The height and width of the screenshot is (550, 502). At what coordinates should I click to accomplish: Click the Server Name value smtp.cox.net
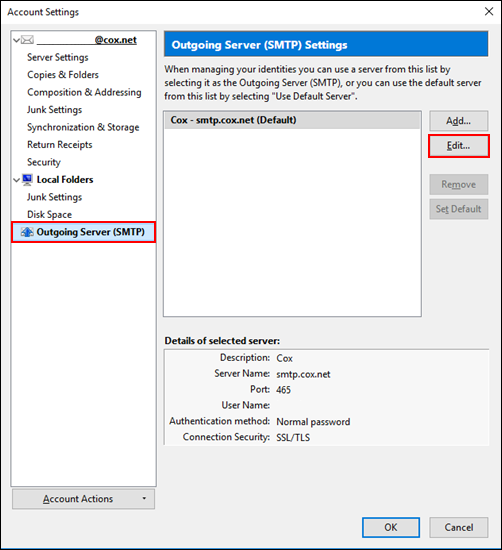point(303,374)
